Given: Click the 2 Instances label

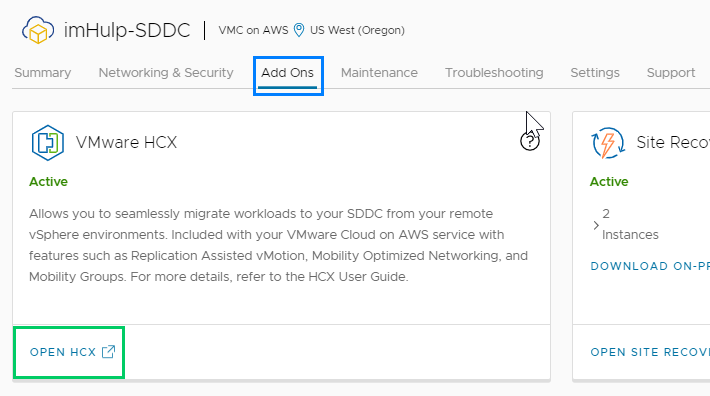Looking at the screenshot, I should [630, 224].
